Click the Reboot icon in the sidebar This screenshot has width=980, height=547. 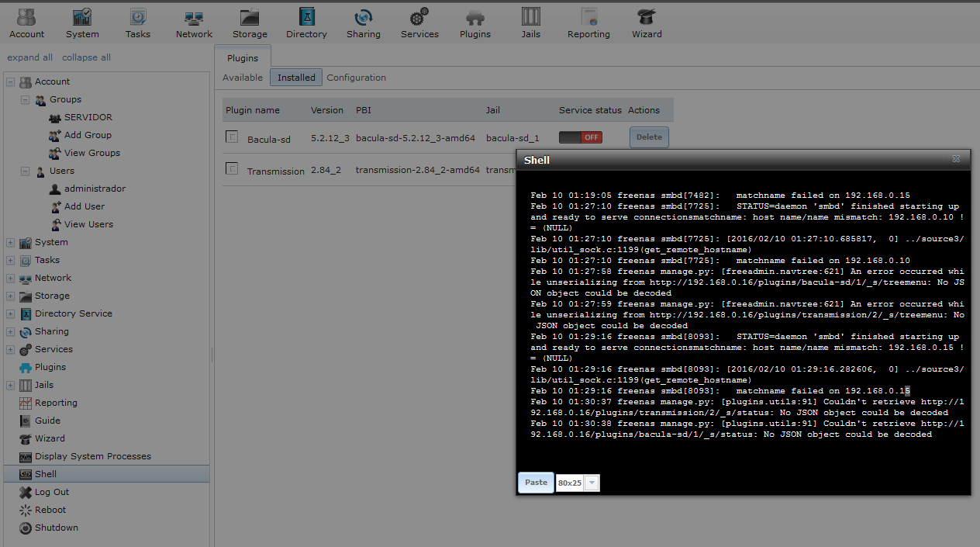point(26,510)
